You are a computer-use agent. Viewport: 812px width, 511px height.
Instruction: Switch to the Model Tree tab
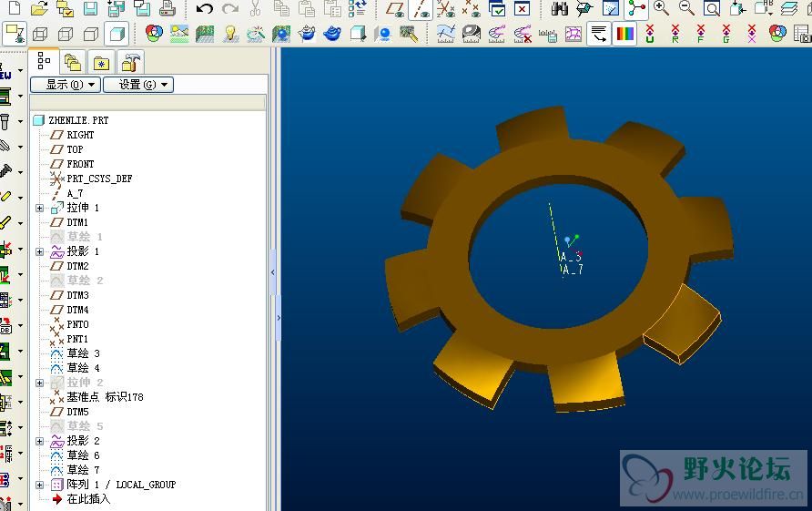pyautogui.click(x=44, y=61)
